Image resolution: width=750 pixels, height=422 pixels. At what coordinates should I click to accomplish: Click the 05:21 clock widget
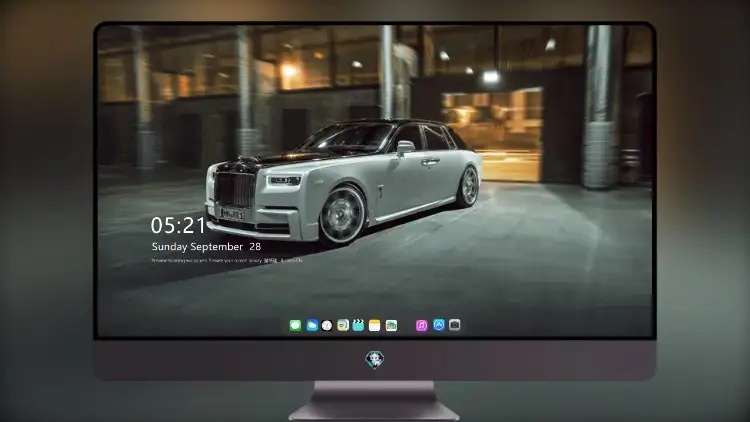[178, 225]
